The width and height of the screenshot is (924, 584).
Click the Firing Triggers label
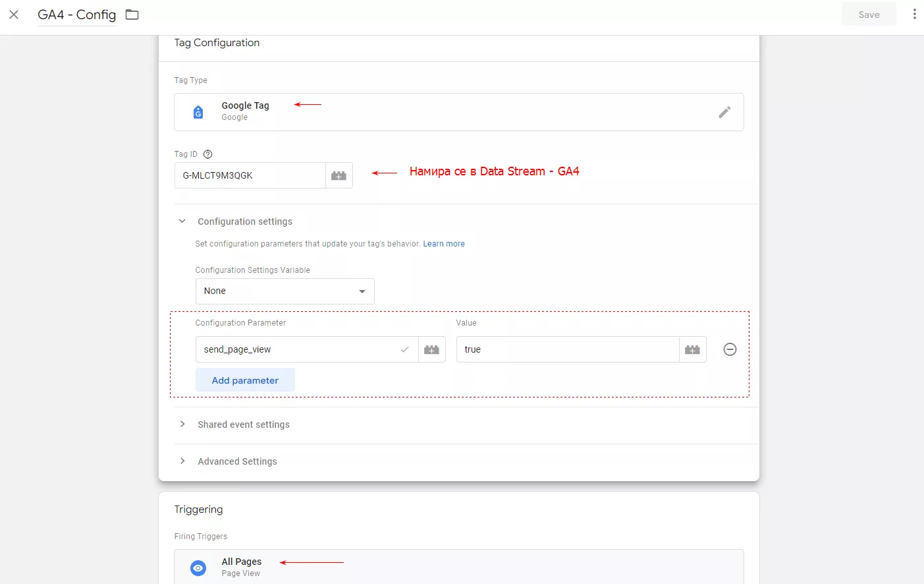[201, 537]
